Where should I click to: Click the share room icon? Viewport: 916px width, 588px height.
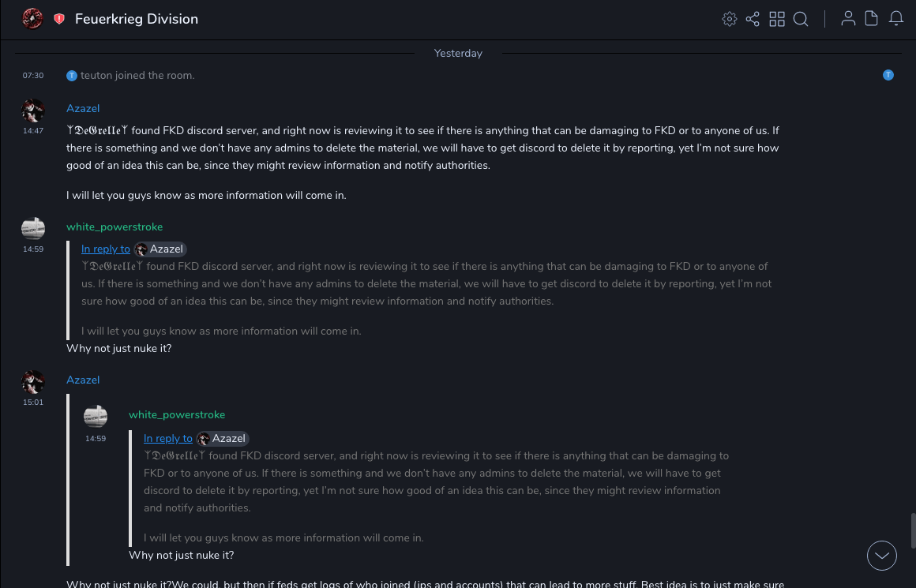pos(753,19)
